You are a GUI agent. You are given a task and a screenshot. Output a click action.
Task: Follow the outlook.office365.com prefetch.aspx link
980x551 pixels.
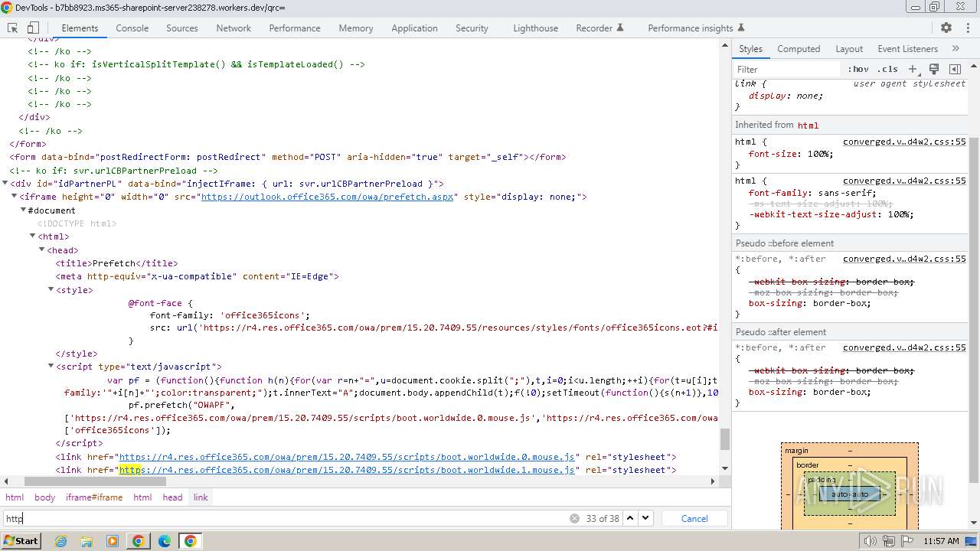(x=328, y=197)
